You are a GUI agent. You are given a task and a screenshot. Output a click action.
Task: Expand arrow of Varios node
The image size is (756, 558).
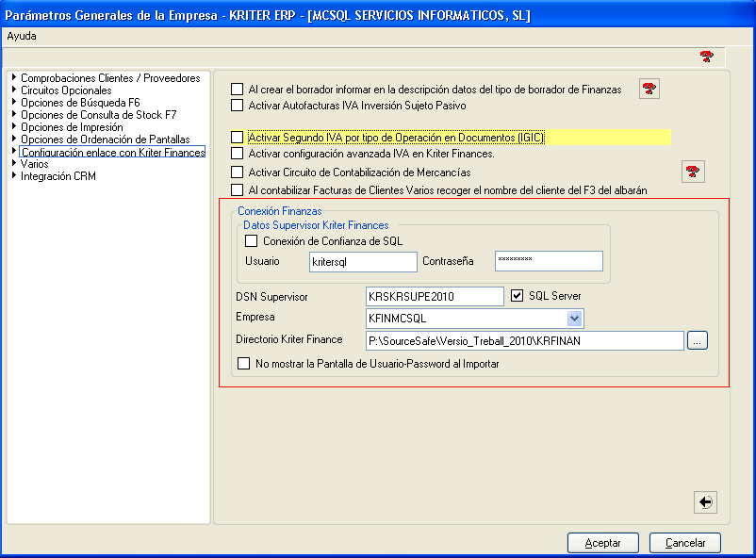[14, 163]
